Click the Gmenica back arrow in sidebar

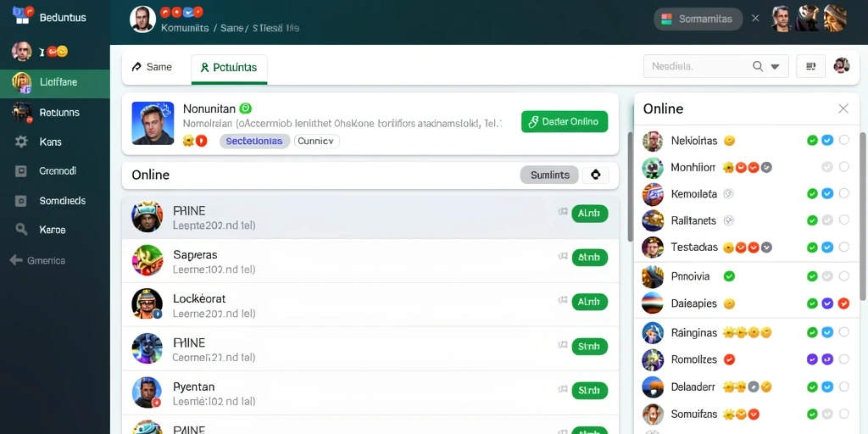[16, 260]
